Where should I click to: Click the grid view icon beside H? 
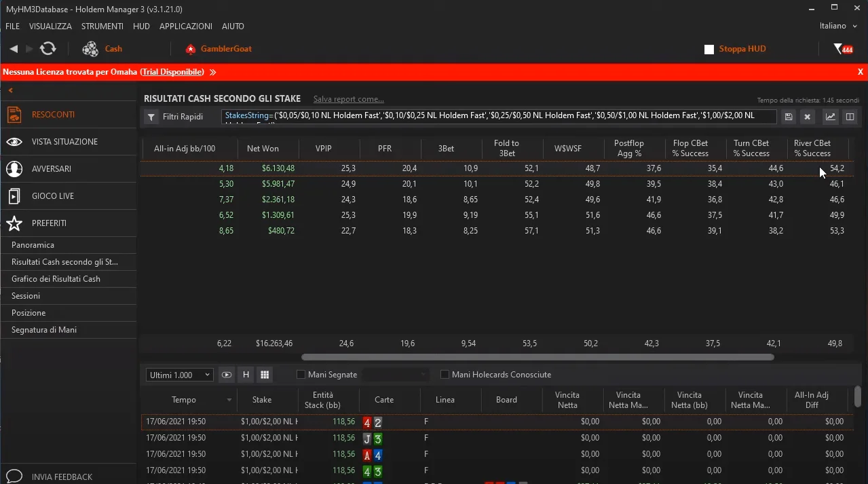click(265, 375)
